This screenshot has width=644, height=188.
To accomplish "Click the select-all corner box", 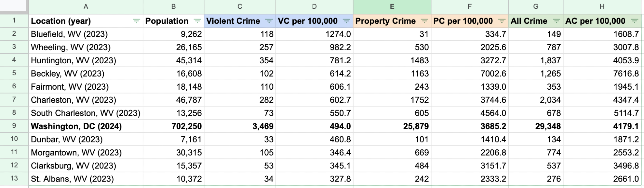I will click(14, 6).
